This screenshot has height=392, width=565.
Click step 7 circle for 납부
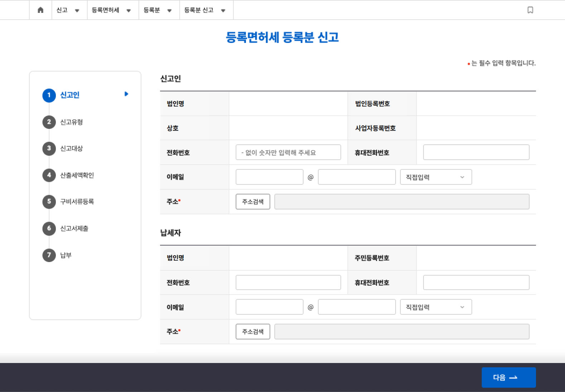[49, 255]
